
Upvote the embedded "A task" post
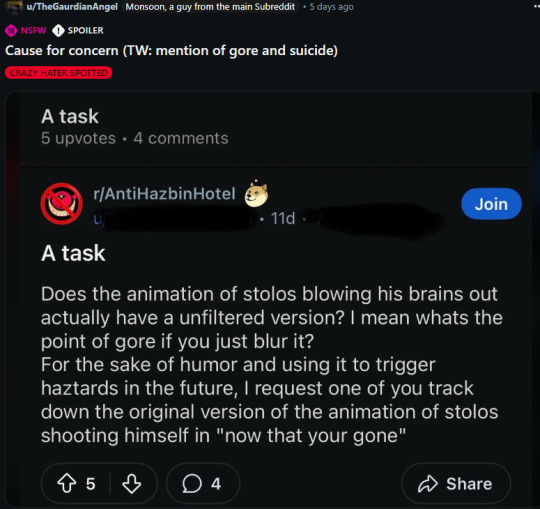[66, 484]
